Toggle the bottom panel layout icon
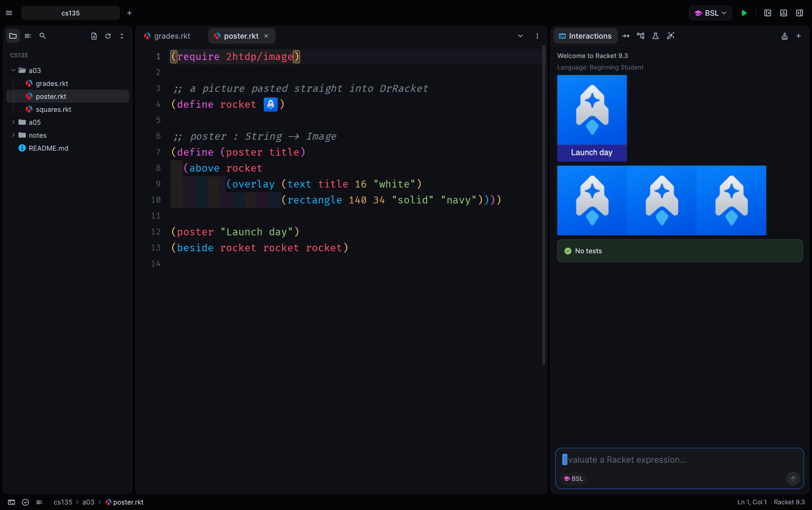The height and width of the screenshot is (510, 812). [783, 13]
